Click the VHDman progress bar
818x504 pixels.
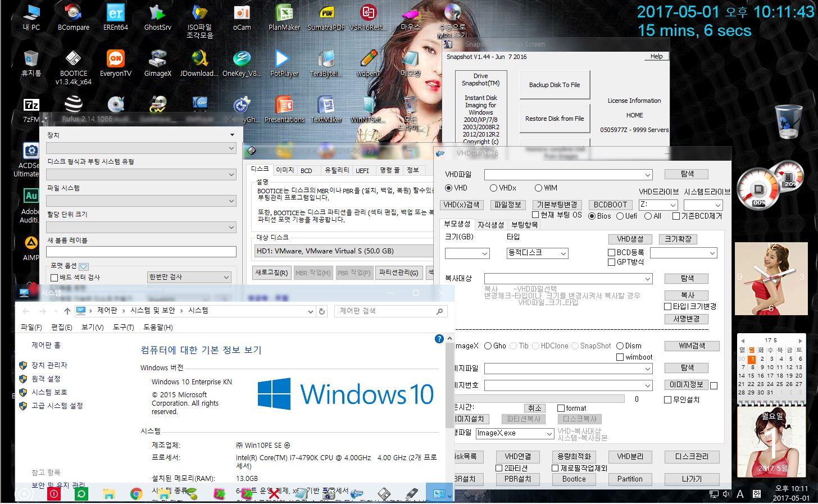pyautogui.click(x=539, y=399)
